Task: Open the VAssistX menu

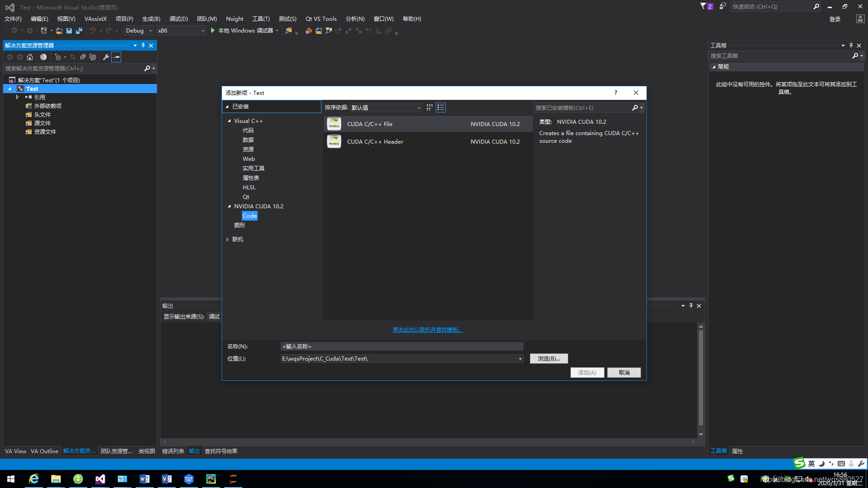Action: coord(95,19)
